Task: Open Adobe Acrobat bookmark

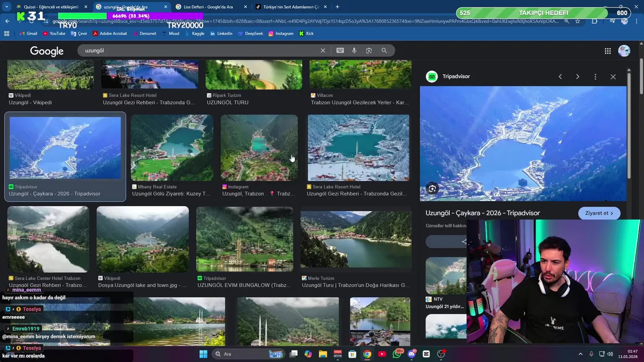Action: point(109,33)
